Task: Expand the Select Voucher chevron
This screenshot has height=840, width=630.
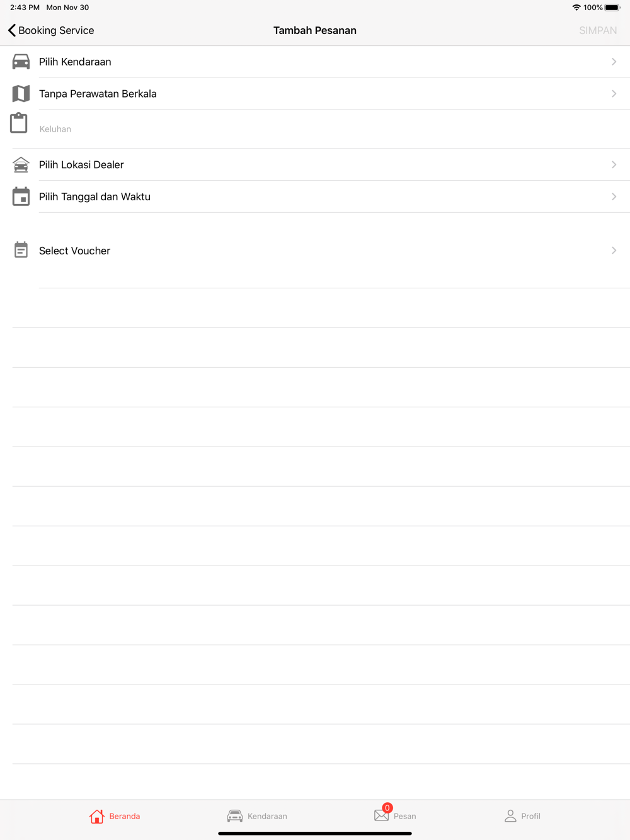Action: pyautogui.click(x=614, y=251)
